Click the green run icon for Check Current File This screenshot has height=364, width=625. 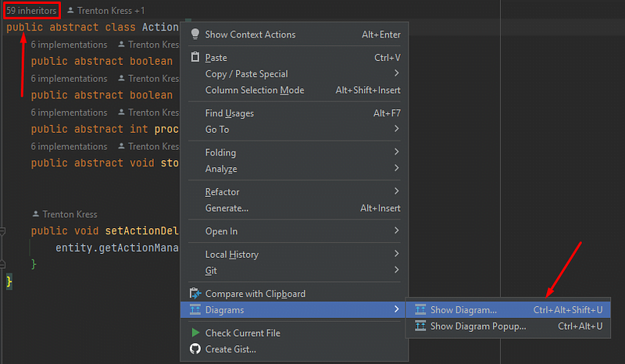coord(195,333)
